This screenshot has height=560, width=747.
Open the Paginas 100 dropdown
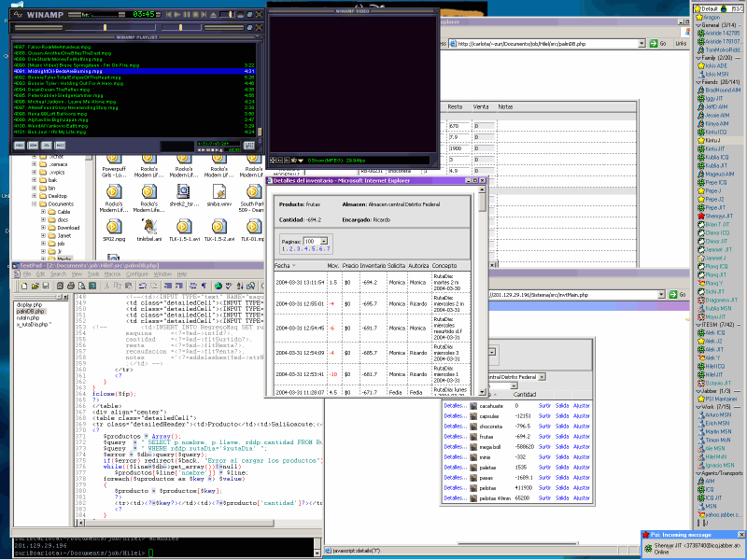point(322,241)
